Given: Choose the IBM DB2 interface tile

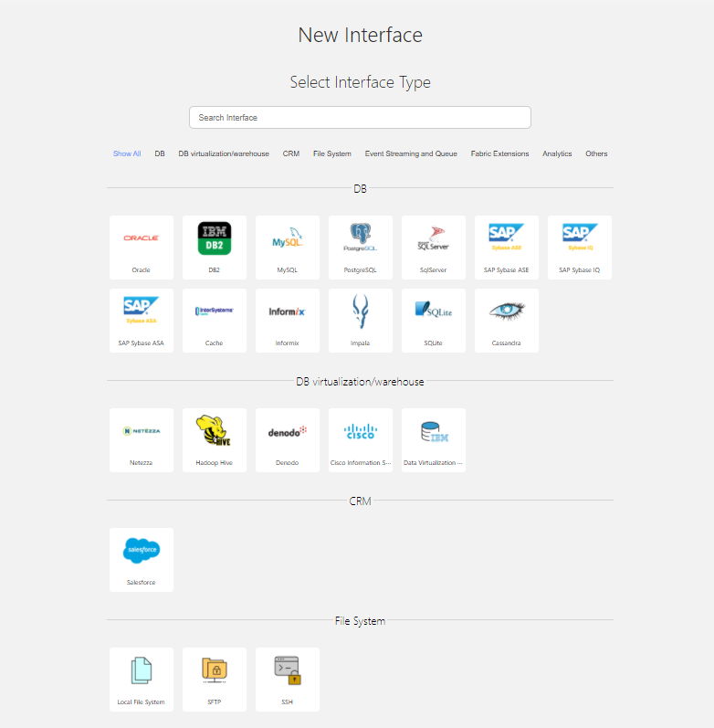Looking at the screenshot, I should 215,239.
